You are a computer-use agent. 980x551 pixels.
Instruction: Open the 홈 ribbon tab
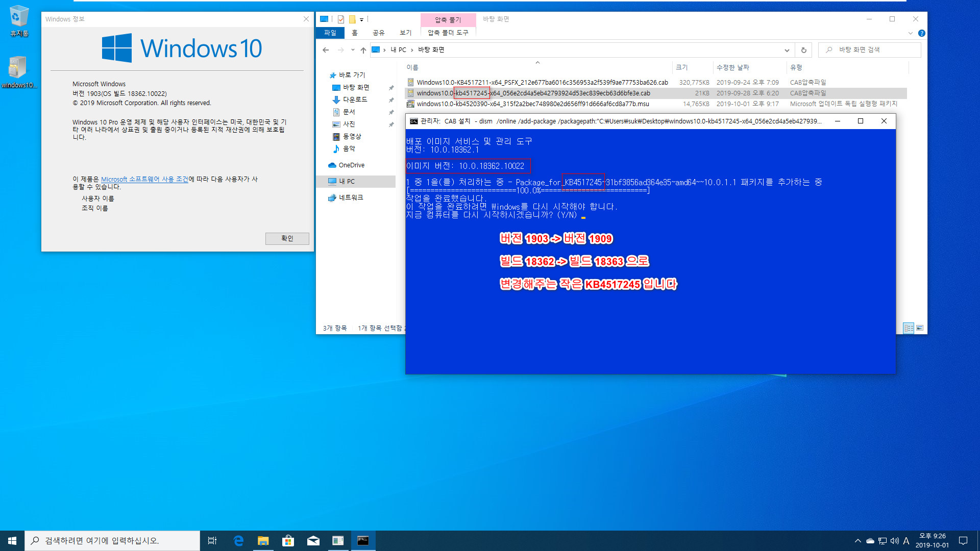355,33
